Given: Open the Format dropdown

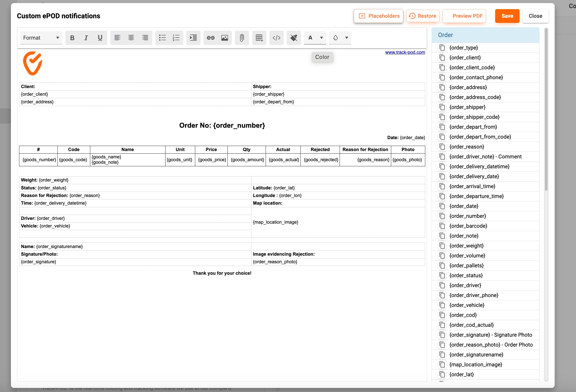Looking at the screenshot, I should 41,38.
